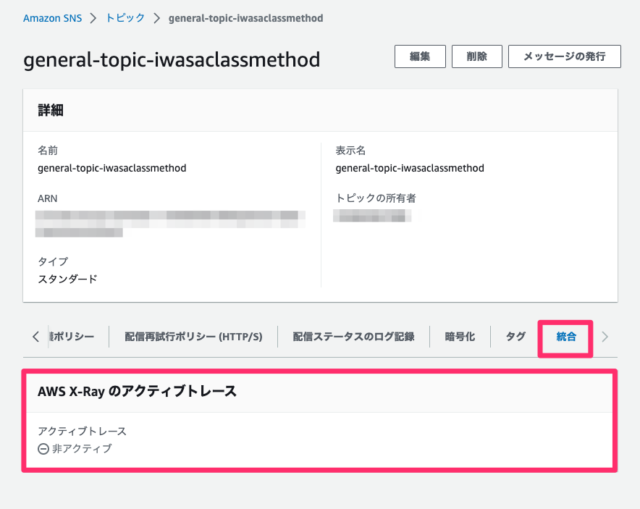Switch to the 統合 tab
The height and width of the screenshot is (509, 640).
point(566,337)
